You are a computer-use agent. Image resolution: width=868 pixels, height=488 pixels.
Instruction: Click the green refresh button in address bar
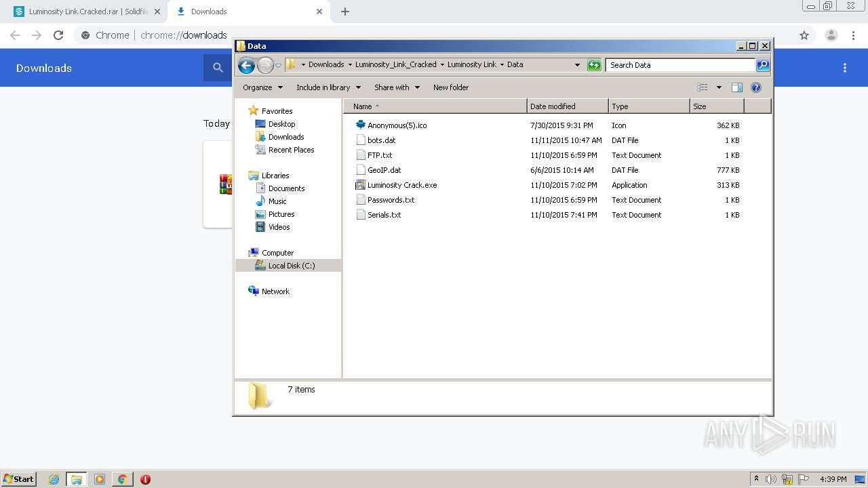coord(594,65)
